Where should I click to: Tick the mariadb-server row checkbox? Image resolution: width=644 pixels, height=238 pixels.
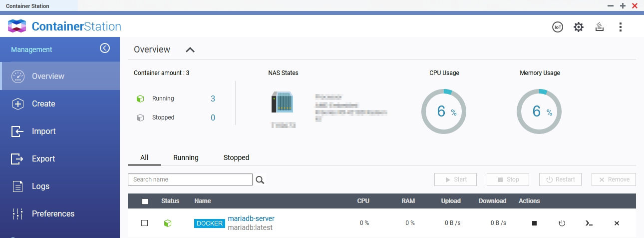tap(145, 223)
